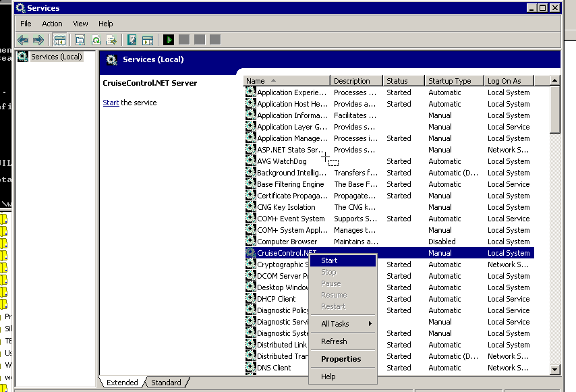
Task: Click the green Start Service toolbar button
Action: [169, 40]
